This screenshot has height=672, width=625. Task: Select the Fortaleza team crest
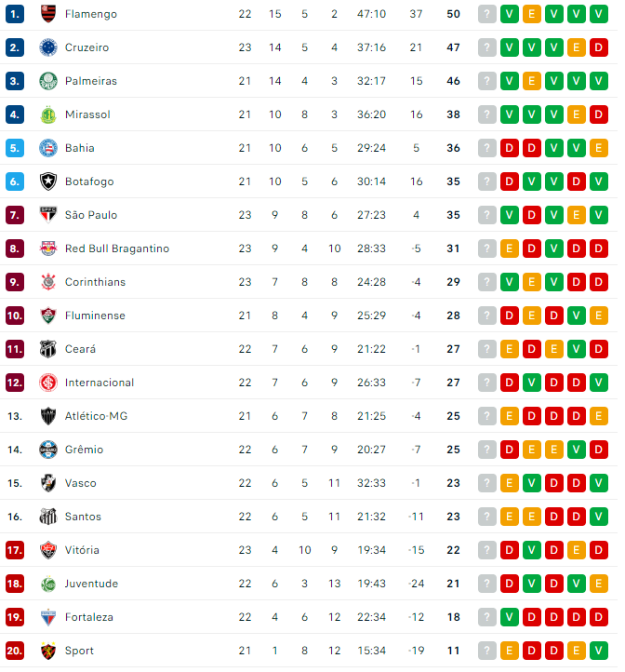[x=48, y=617]
